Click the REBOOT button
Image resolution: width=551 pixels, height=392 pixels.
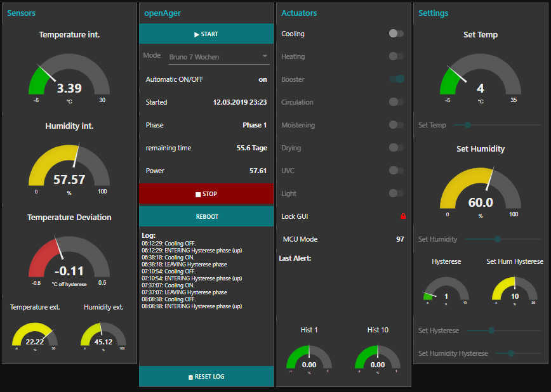pyautogui.click(x=206, y=217)
